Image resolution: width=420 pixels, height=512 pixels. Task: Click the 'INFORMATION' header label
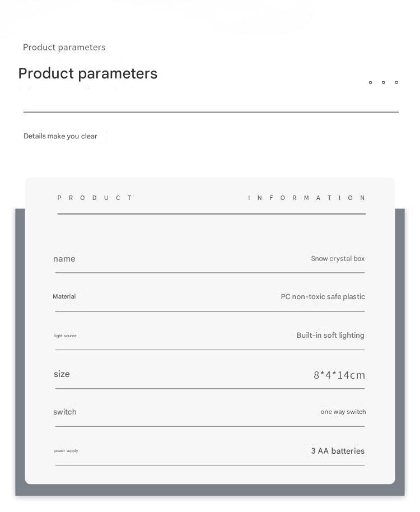point(306,198)
